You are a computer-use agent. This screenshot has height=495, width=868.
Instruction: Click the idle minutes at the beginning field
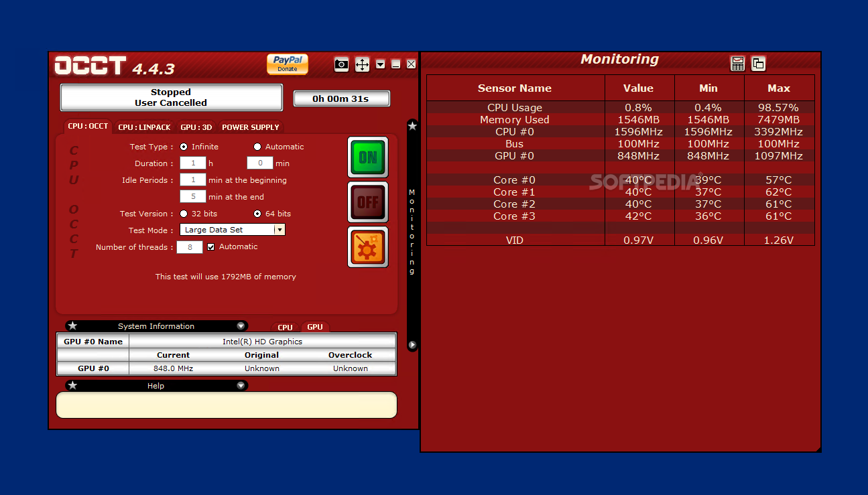(193, 180)
